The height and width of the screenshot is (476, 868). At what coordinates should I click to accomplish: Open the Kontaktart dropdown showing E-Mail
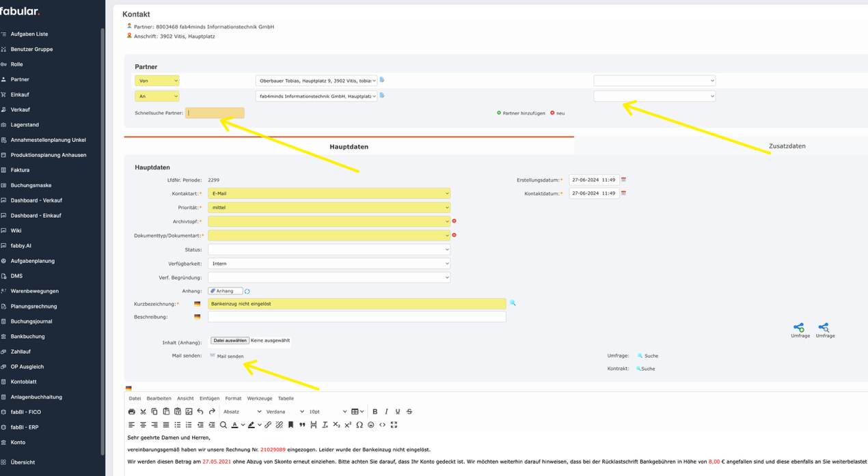(329, 193)
